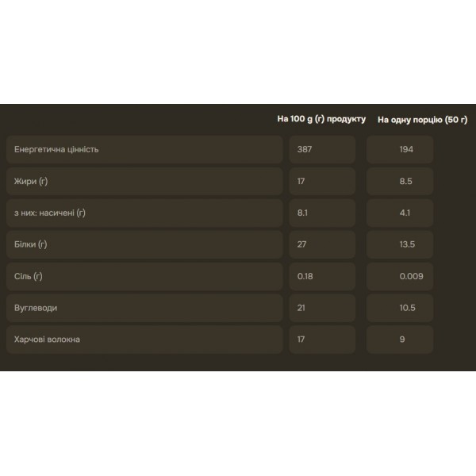Select the Жири (г) row label
Image resolution: width=476 pixels, height=476 pixels.
(145, 181)
